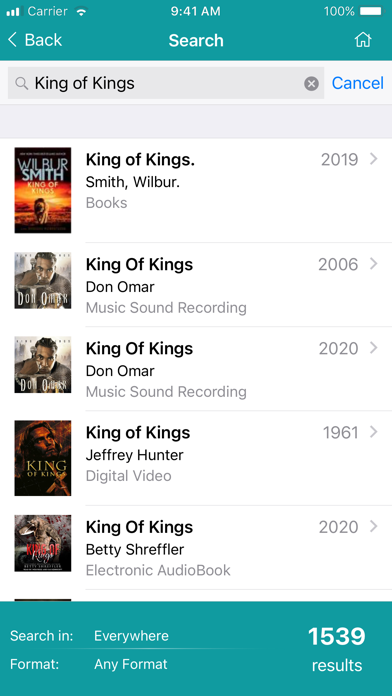
Task: Tap the 1539 results count
Action: coord(337,649)
